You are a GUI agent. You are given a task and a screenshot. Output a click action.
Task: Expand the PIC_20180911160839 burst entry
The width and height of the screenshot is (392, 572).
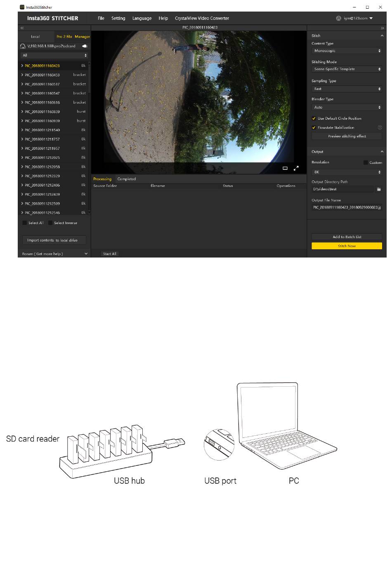coord(22,111)
